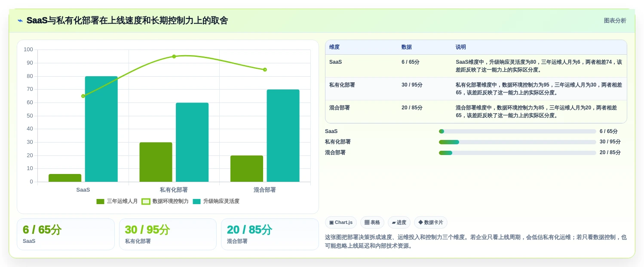Click the line point above 私有化部署 at 95
The height and width of the screenshot is (267, 644).
tap(174, 56)
